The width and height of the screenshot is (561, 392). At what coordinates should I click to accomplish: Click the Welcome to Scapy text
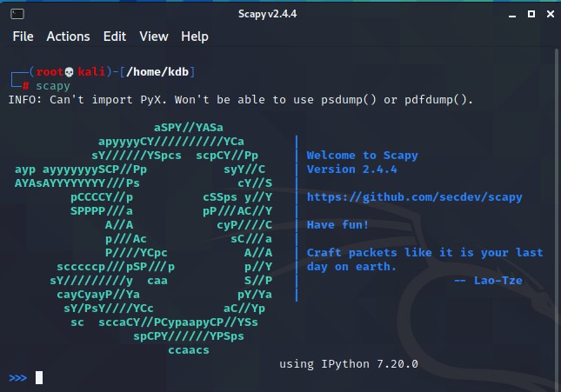click(x=362, y=156)
